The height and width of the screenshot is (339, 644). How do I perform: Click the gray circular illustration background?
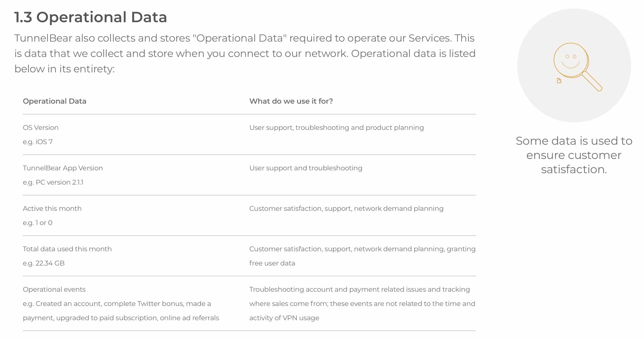[x=574, y=66]
